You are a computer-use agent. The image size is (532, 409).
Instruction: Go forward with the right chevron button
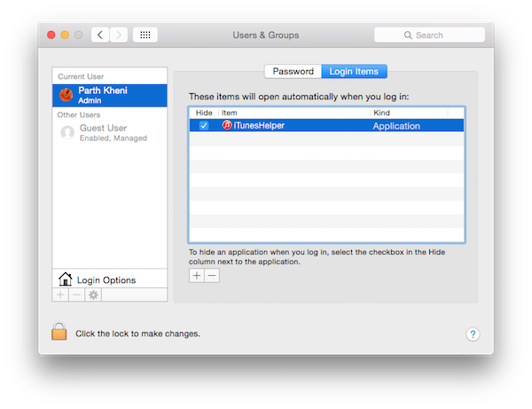(119, 35)
